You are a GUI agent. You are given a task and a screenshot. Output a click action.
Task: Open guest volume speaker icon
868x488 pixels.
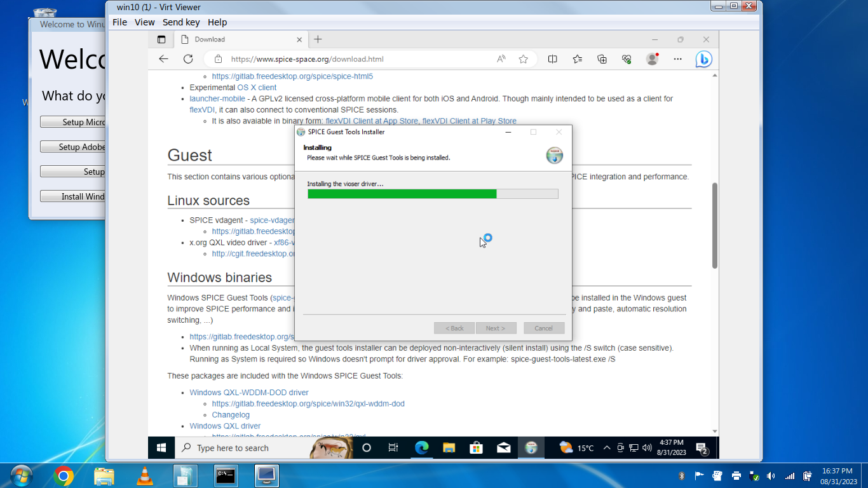click(647, 448)
